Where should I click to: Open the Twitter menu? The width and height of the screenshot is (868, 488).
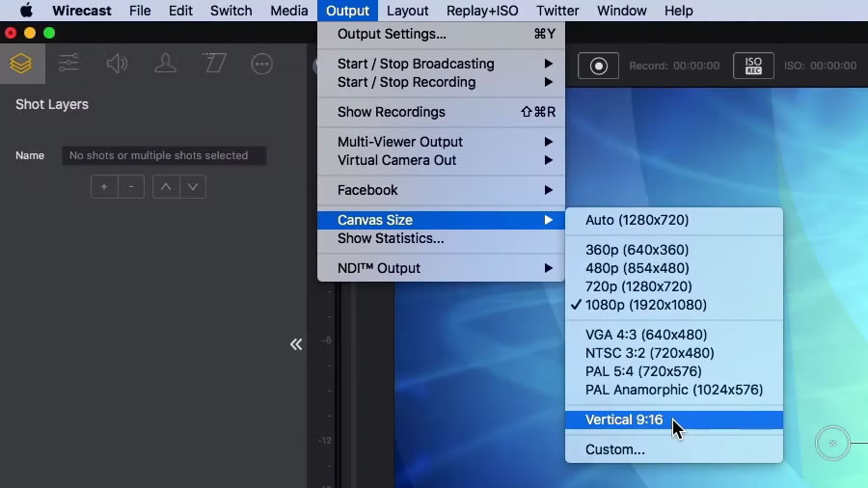[x=557, y=11]
